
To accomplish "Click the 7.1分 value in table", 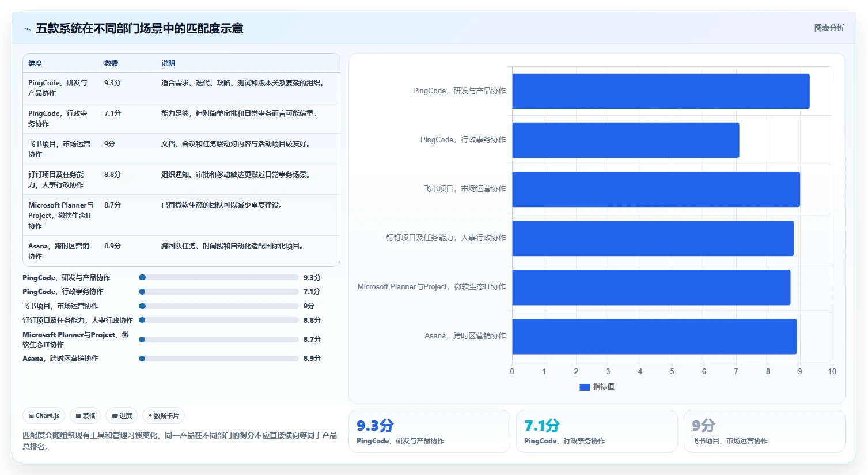I will tap(112, 114).
